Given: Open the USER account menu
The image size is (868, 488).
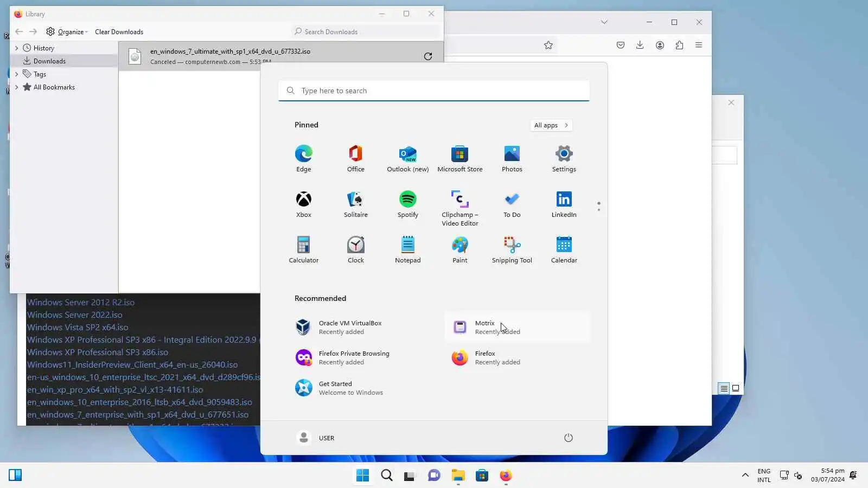Looking at the screenshot, I should 316,438.
